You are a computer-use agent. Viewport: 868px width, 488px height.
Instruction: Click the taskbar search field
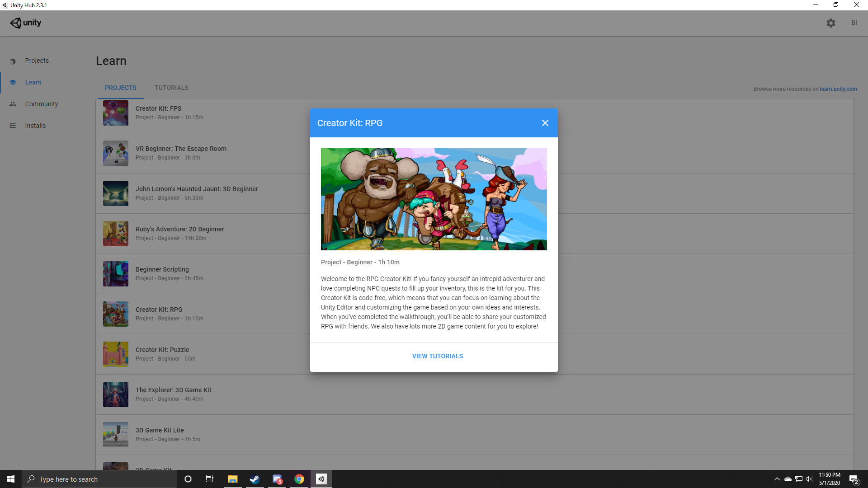click(99, 479)
